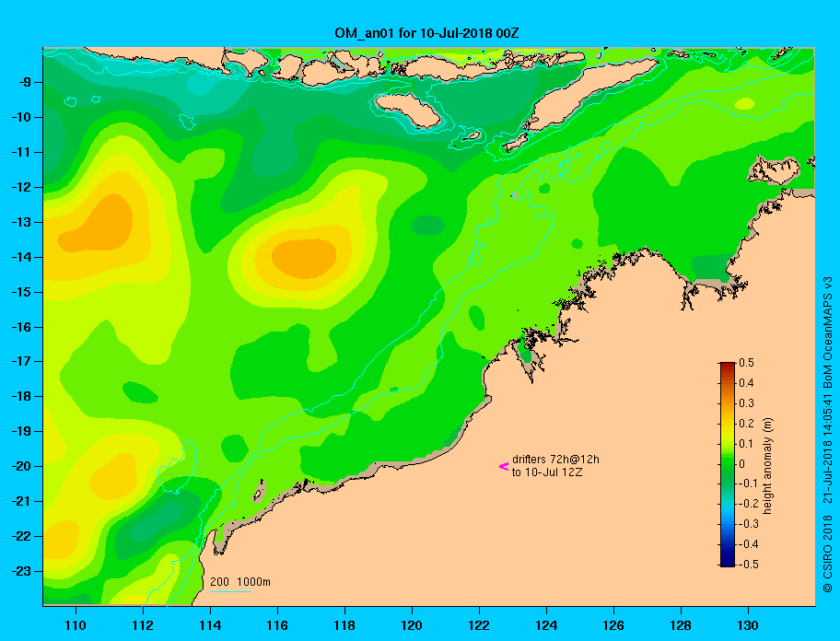The height and width of the screenshot is (641, 840).
Task: Click latitude axis label '-9'
Action: 25,83
